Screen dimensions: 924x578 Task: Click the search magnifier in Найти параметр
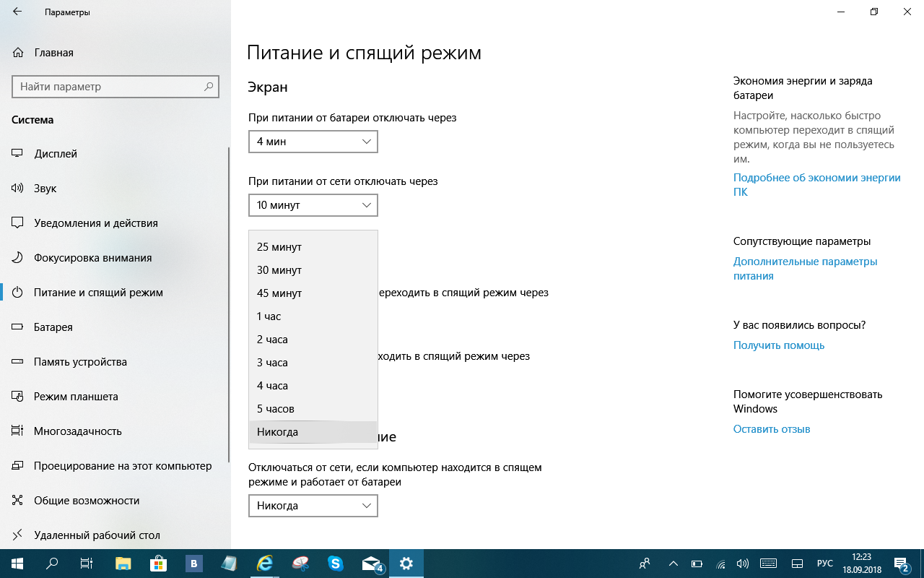tap(209, 87)
